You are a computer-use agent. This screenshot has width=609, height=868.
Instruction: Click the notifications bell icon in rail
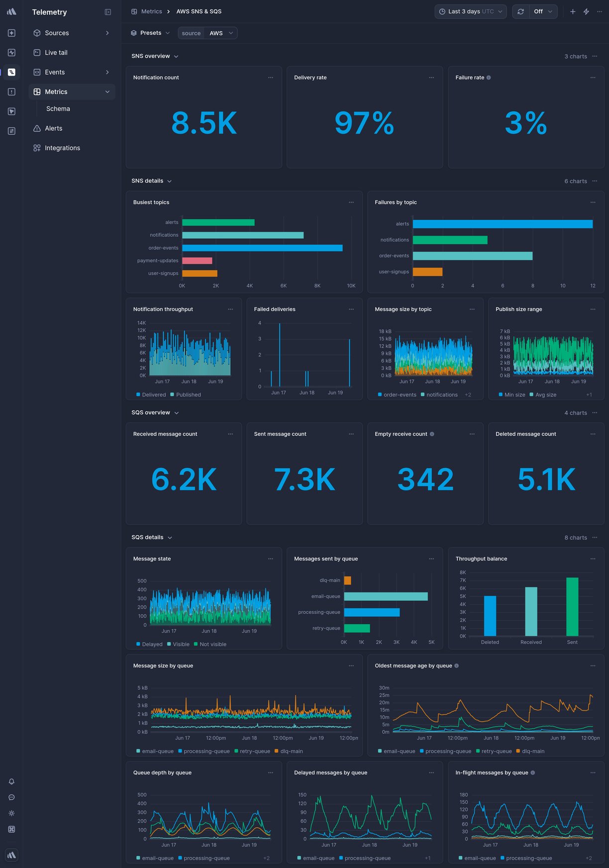[x=11, y=781]
